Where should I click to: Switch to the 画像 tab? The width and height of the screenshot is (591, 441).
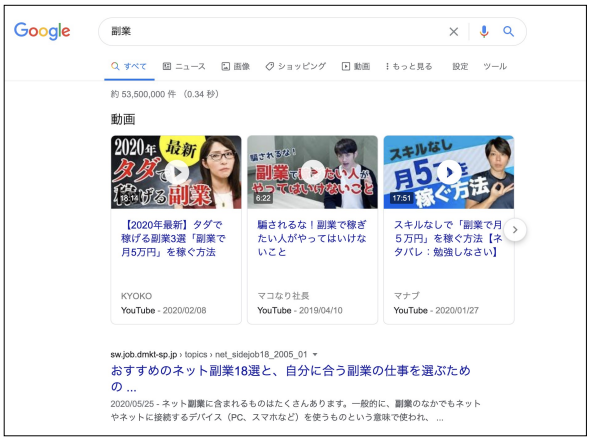point(236,66)
